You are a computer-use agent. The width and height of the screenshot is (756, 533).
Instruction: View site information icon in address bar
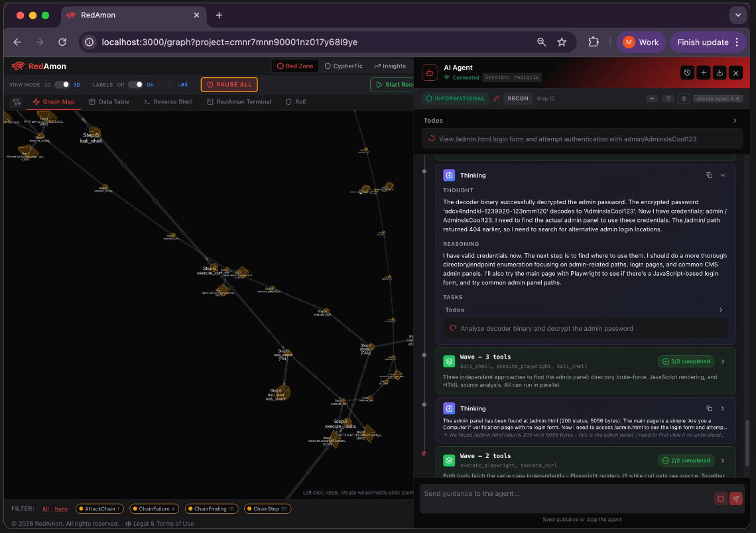pyautogui.click(x=90, y=42)
